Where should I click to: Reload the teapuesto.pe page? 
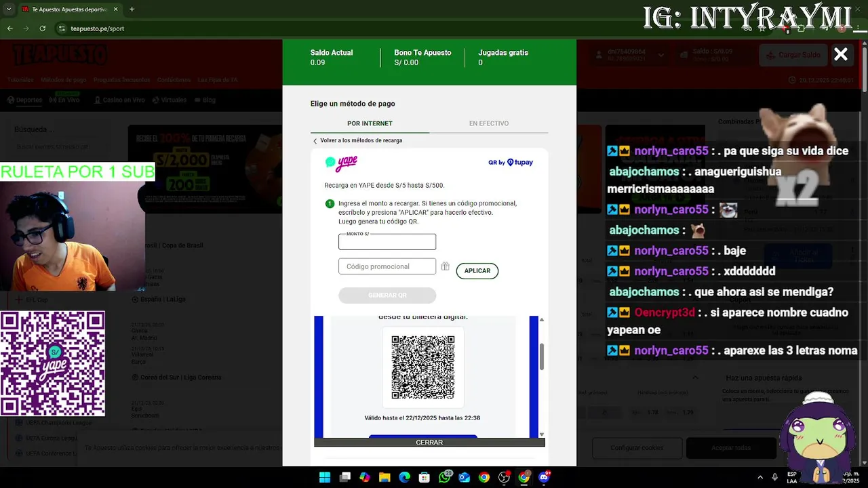pyautogui.click(x=43, y=28)
